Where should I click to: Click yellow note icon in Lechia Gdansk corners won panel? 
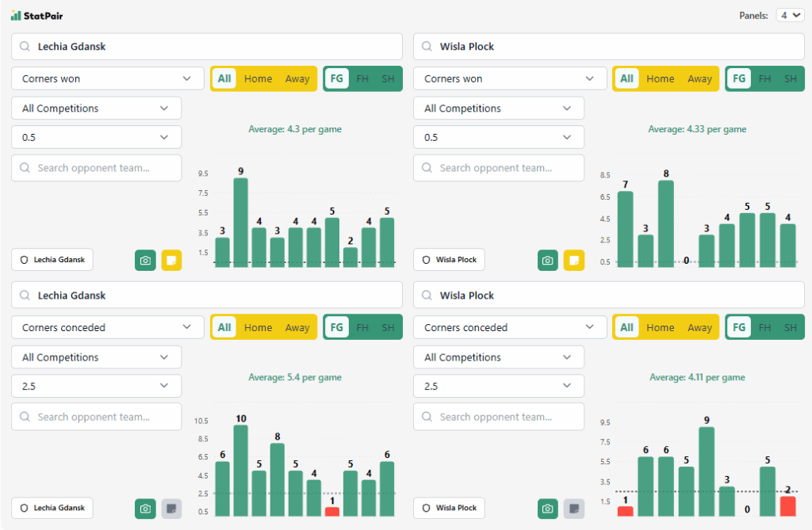click(x=171, y=260)
